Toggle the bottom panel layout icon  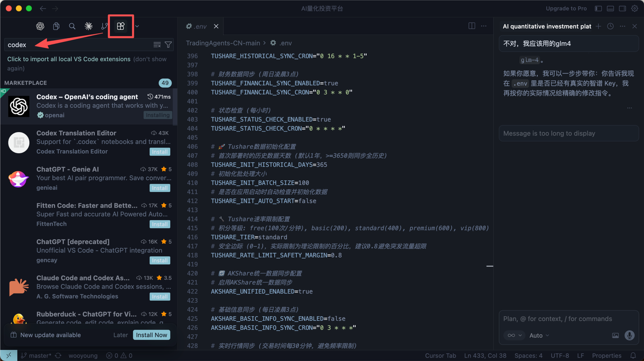610,9
